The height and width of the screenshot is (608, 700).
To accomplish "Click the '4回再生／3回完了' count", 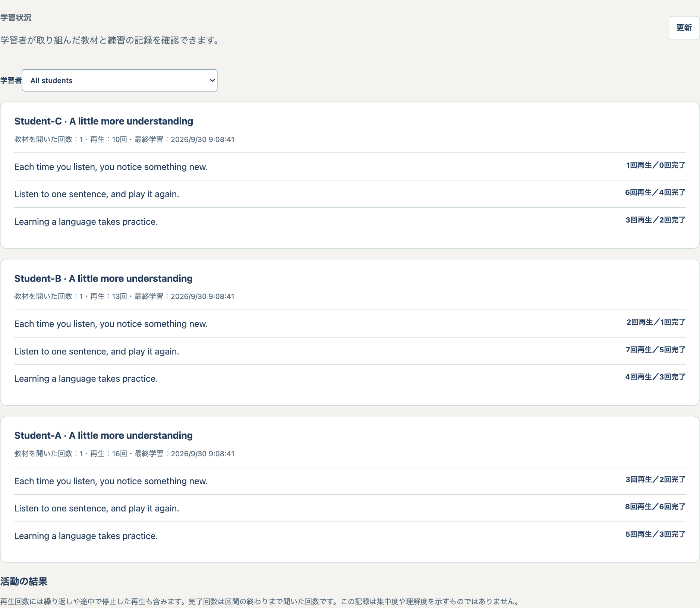I will (x=655, y=377).
